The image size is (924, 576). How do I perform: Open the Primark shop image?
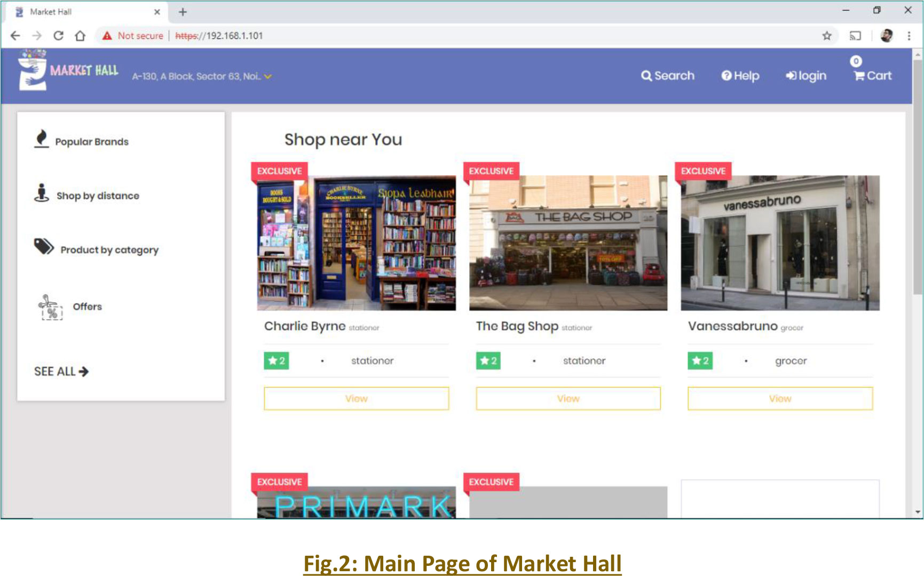click(357, 502)
